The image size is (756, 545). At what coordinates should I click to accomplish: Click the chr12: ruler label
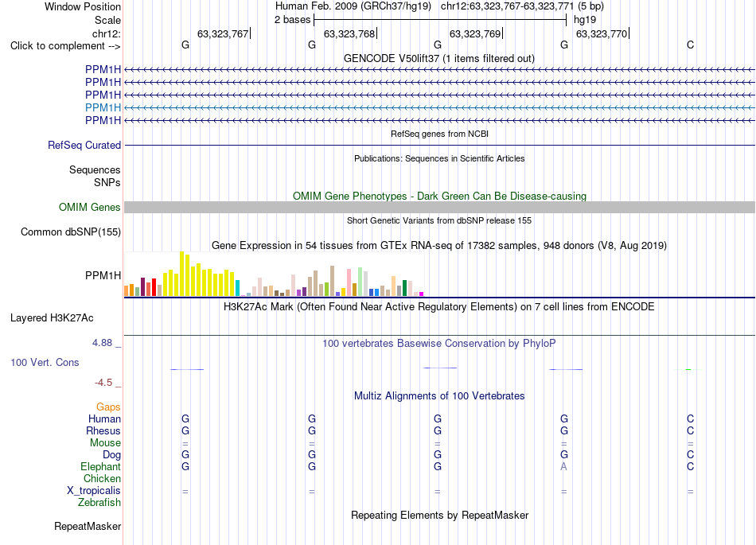click(107, 33)
